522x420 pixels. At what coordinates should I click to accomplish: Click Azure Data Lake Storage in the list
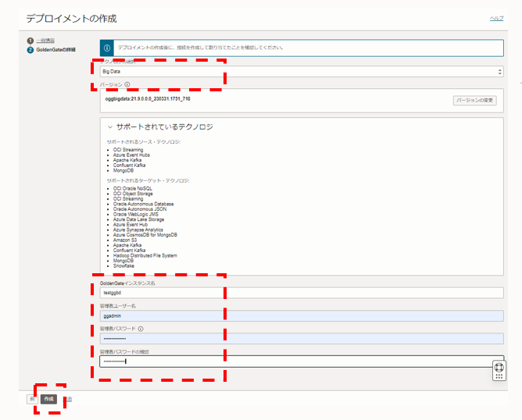[138, 219]
